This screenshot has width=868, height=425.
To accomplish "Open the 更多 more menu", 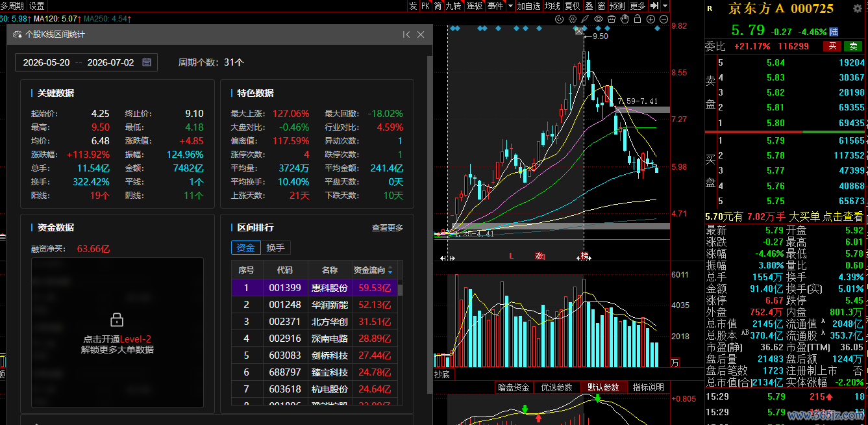I will (x=638, y=6).
